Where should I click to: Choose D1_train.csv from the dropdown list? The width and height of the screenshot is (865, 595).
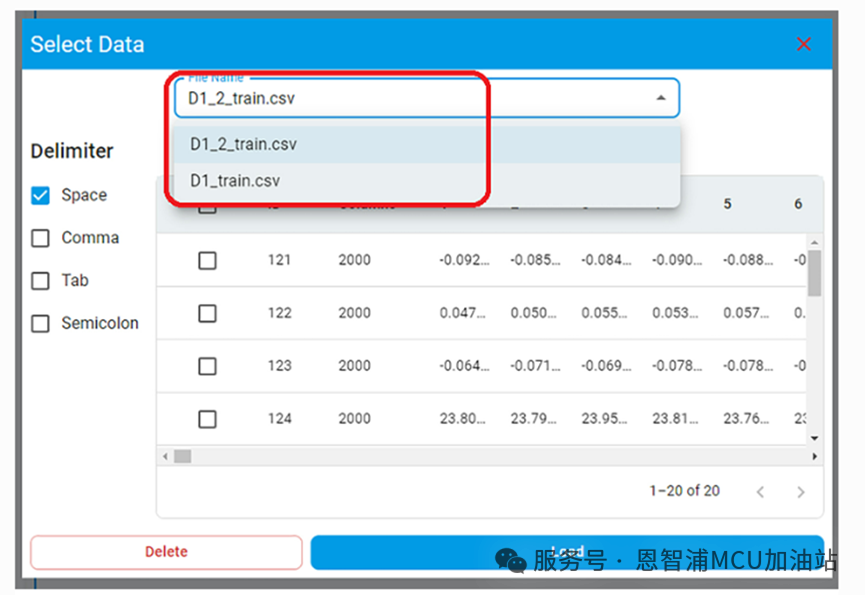(x=426, y=181)
